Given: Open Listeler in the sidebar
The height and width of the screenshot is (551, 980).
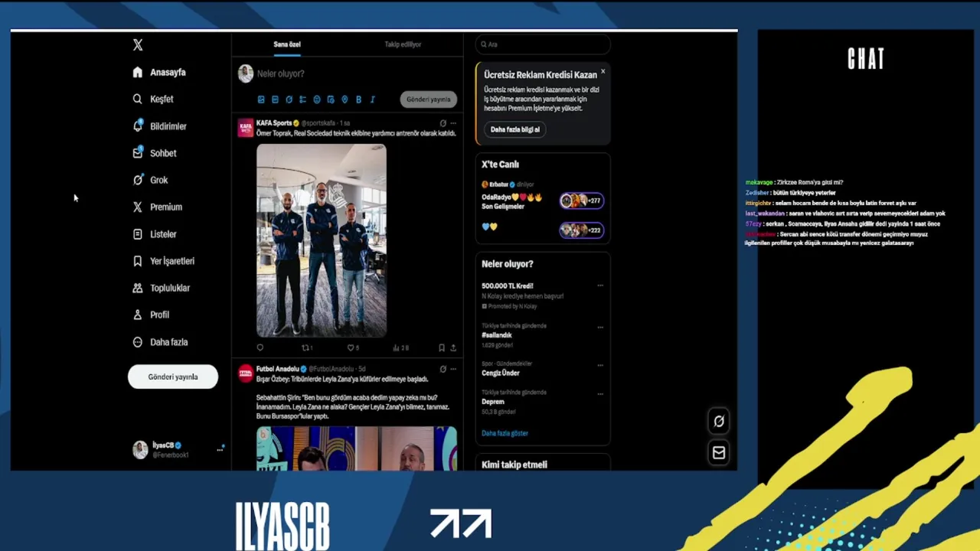Looking at the screenshot, I should 155,234.
